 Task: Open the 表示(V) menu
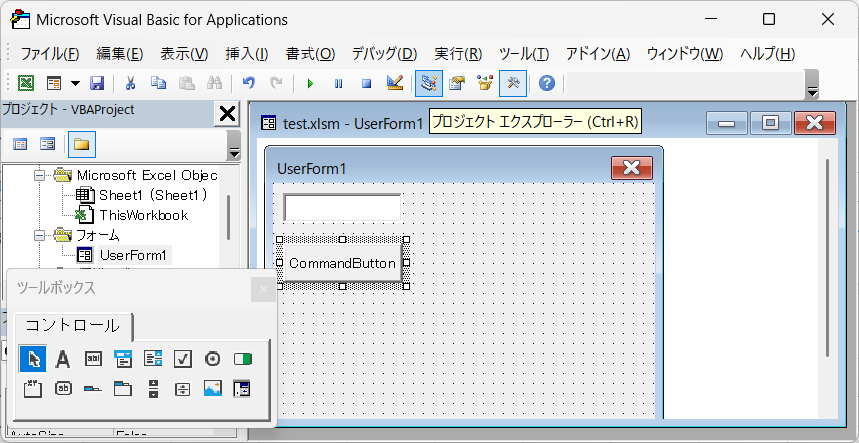coord(184,54)
